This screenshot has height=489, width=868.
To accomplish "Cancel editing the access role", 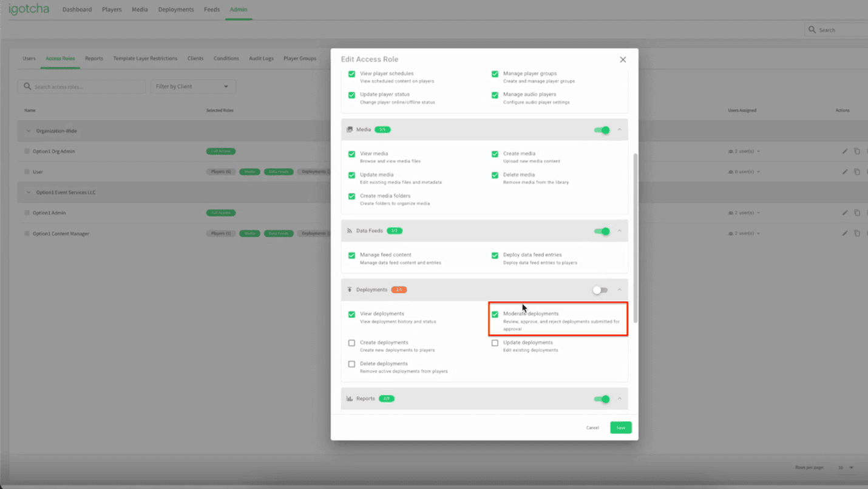I will [592, 428].
